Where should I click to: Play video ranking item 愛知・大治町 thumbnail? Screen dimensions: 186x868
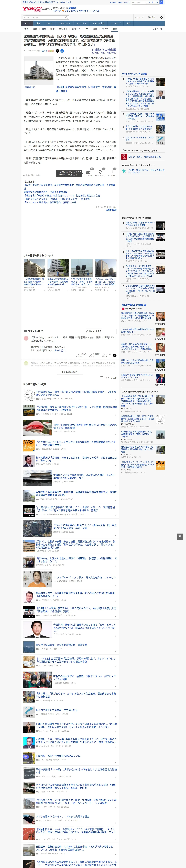(x=160, y=226)
